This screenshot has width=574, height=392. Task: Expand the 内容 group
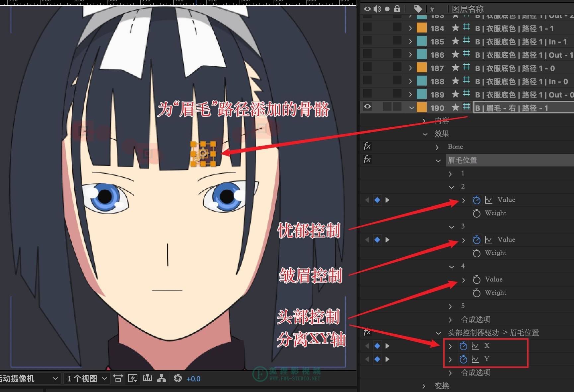point(424,121)
